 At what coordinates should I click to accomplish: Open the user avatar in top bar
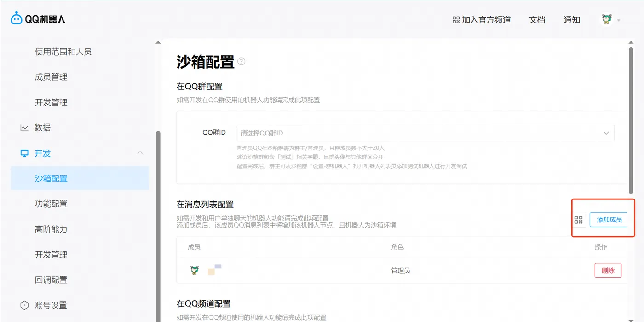(x=607, y=19)
